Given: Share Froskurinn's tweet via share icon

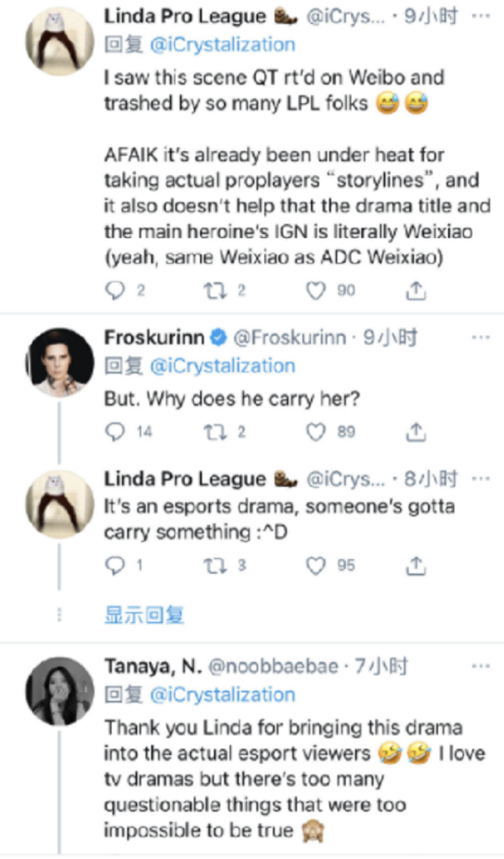Looking at the screenshot, I should coord(416,432).
